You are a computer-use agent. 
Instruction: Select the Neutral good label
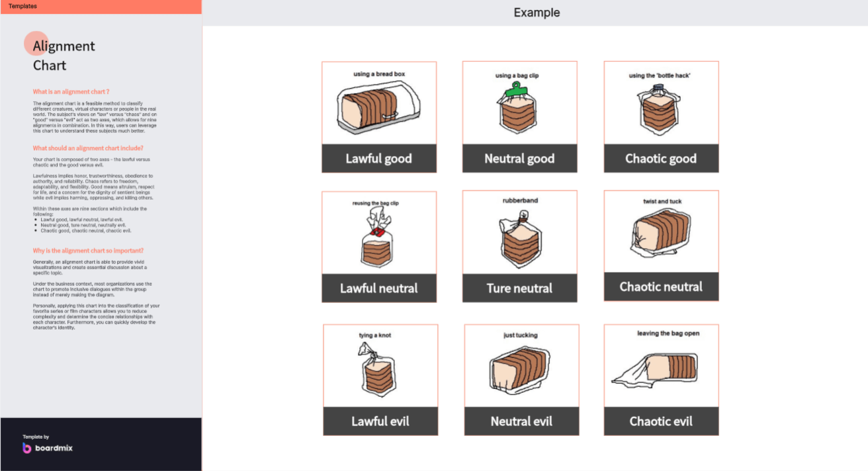pos(519,159)
